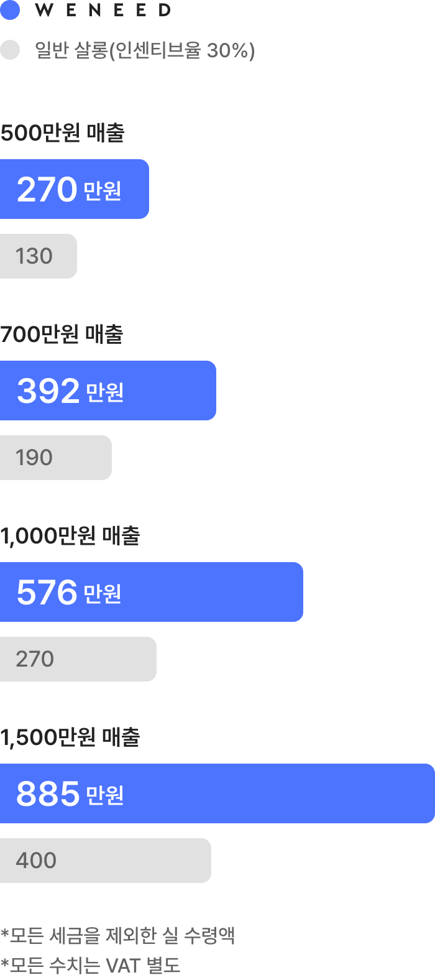
Task: Click the 500만원 매출 heading
Action: coord(62,132)
